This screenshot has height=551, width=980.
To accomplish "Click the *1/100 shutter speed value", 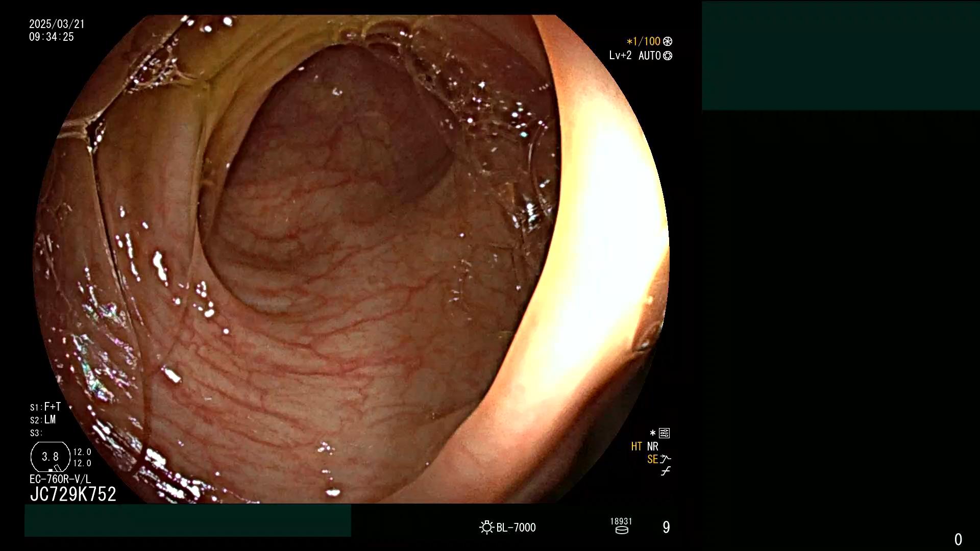I will (x=644, y=41).
